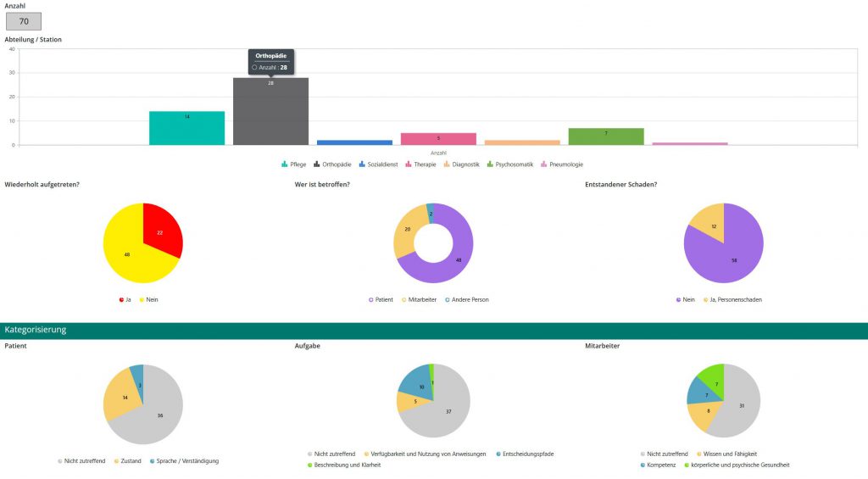Select the Orthopädie bar showing 28

point(270,114)
